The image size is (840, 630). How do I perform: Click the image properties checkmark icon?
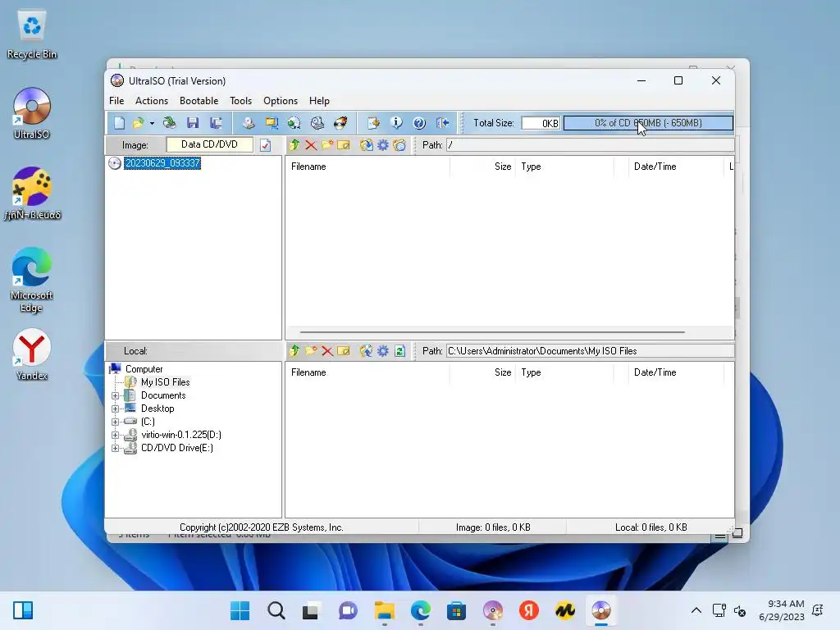pyautogui.click(x=265, y=145)
